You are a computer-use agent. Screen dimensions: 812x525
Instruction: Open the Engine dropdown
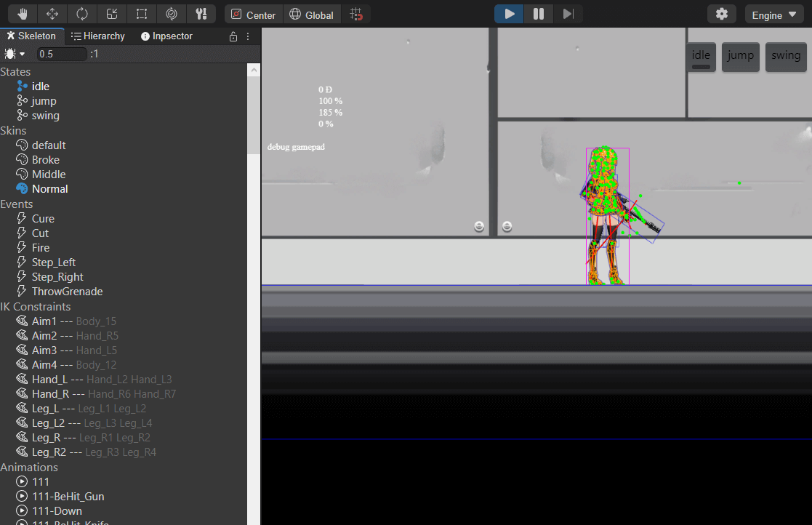pos(774,14)
